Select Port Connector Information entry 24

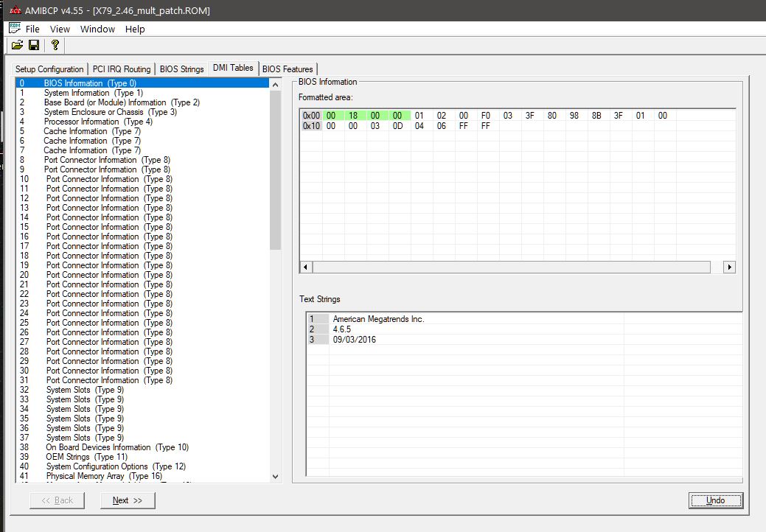tap(109, 313)
